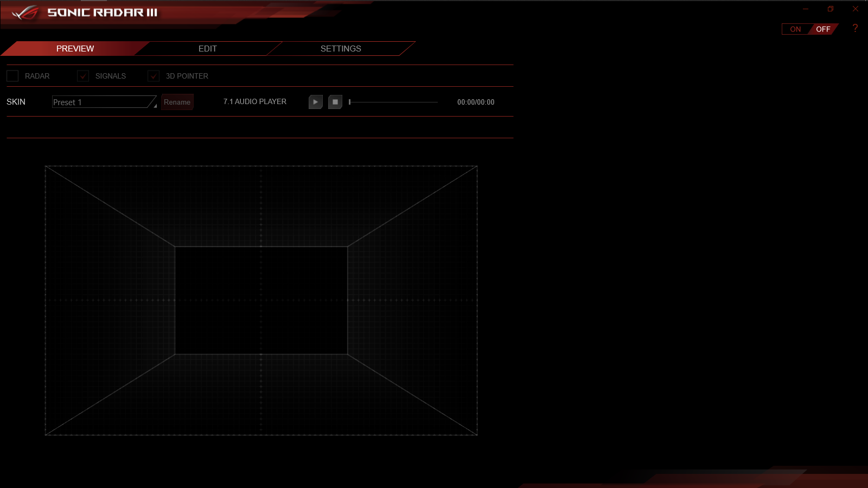The height and width of the screenshot is (488, 868).
Task: Turn Sonic Radar ON
Action: coord(795,29)
